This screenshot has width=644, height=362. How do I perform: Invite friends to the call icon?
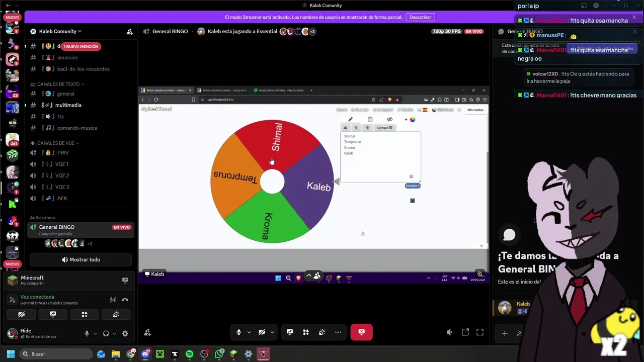click(147, 332)
